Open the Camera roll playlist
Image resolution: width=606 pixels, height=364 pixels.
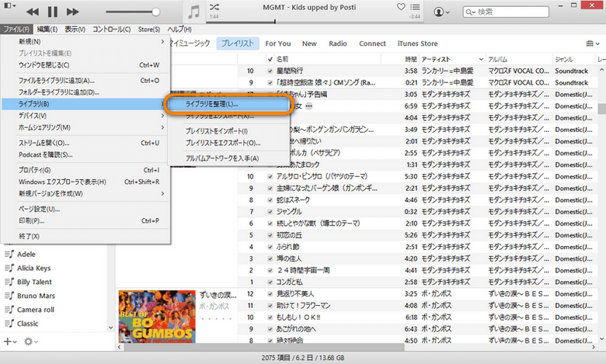point(35,310)
